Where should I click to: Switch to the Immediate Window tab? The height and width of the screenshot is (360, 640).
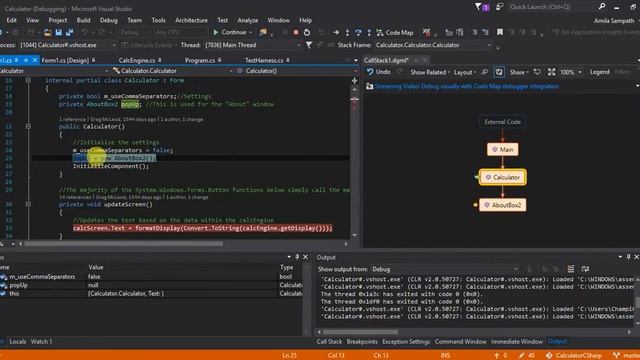point(517,342)
